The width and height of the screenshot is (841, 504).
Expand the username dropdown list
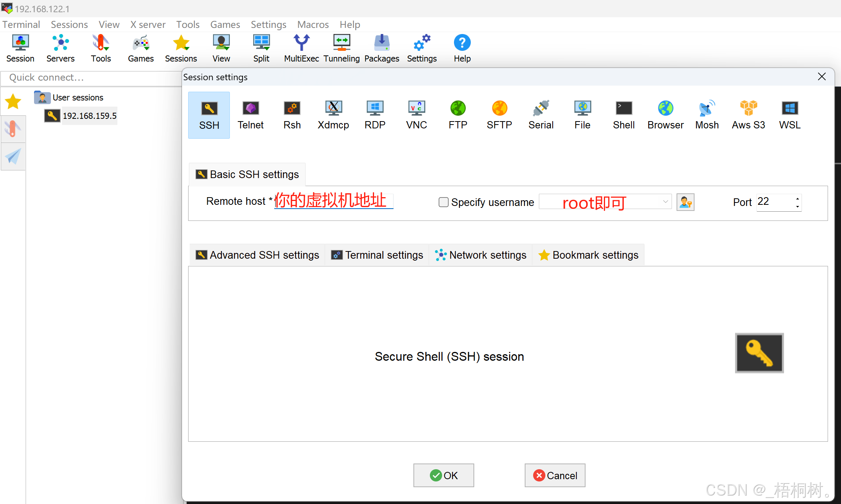pos(665,202)
